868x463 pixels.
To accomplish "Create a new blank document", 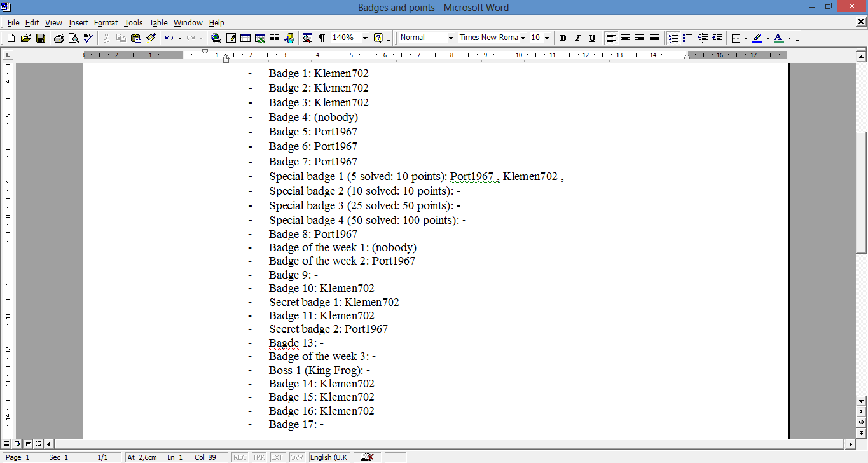I will point(11,38).
